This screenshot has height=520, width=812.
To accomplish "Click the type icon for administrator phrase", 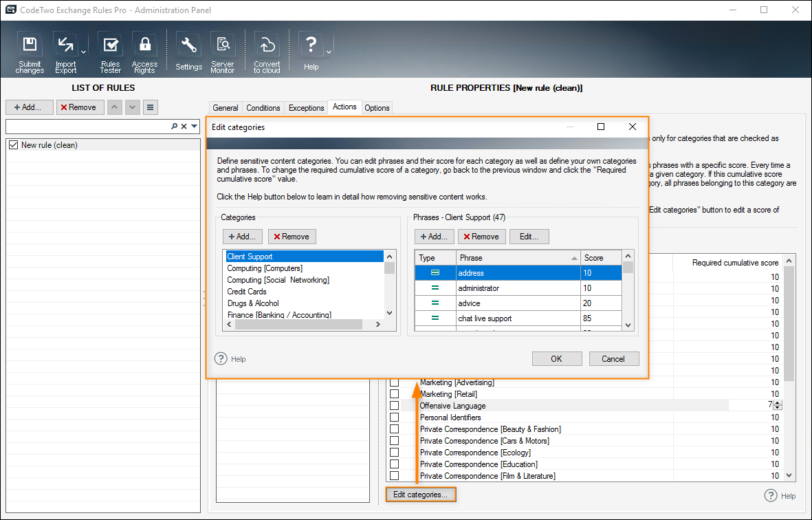I will click(435, 288).
